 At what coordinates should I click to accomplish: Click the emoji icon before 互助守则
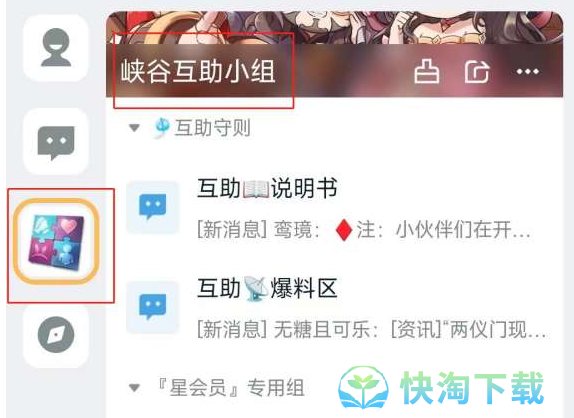161,127
